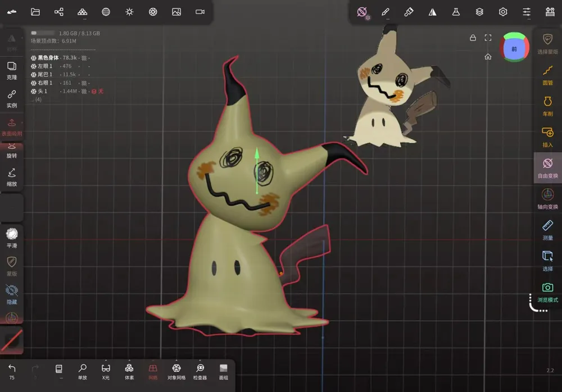
Task: Toggle X光 x-ray display
Action: click(106, 372)
